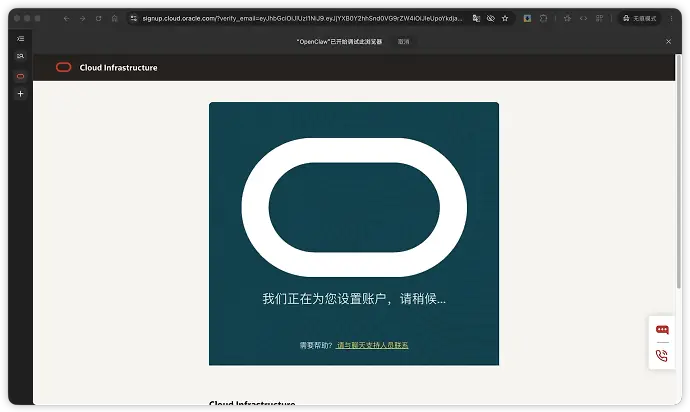Open the incognito mode (无痕模式) indicator
Screen dimensions: 690x412
640,18
